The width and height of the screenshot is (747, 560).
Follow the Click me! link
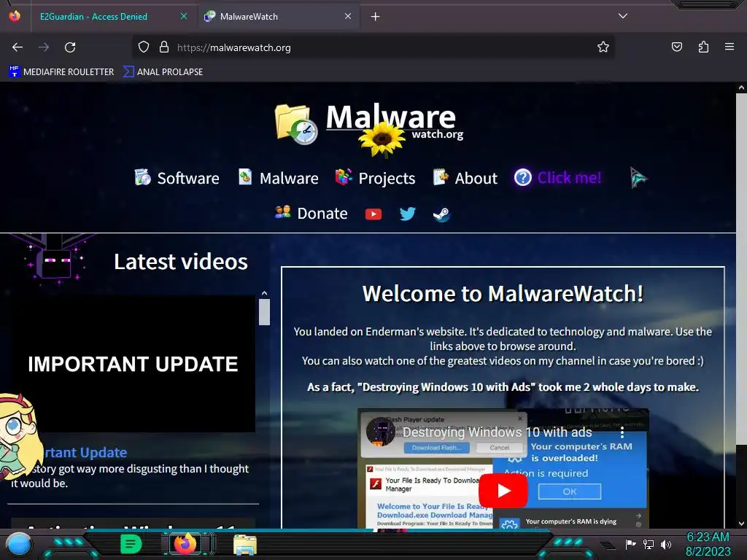point(558,178)
